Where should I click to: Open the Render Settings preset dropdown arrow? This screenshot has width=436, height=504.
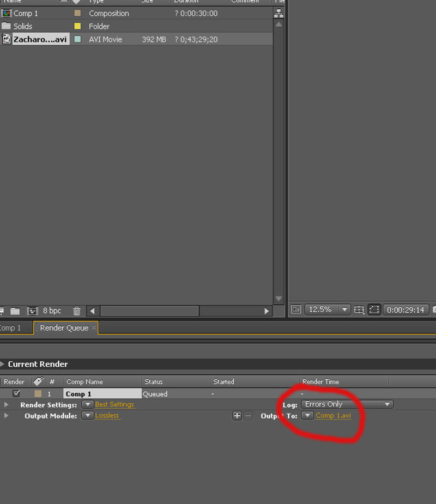(x=87, y=405)
